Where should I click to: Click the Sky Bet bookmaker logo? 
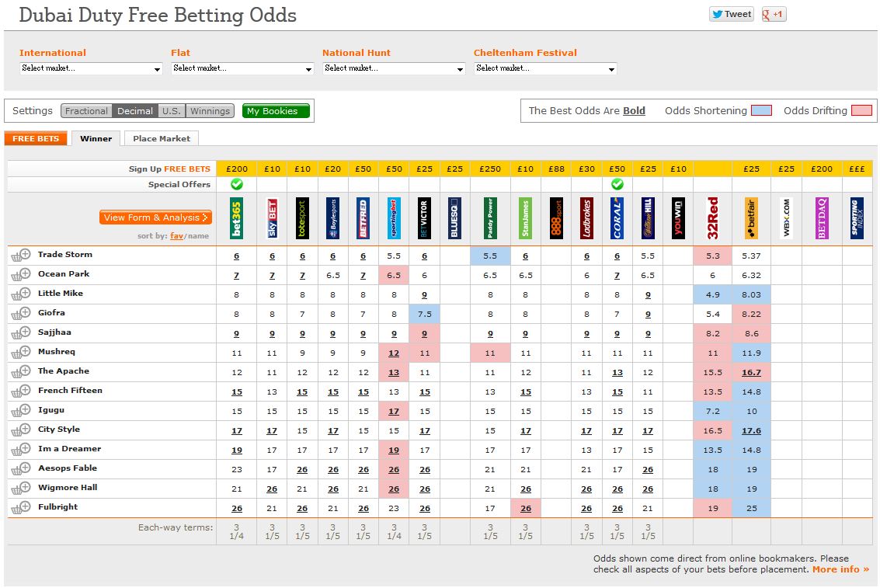[x=272, y=218]
